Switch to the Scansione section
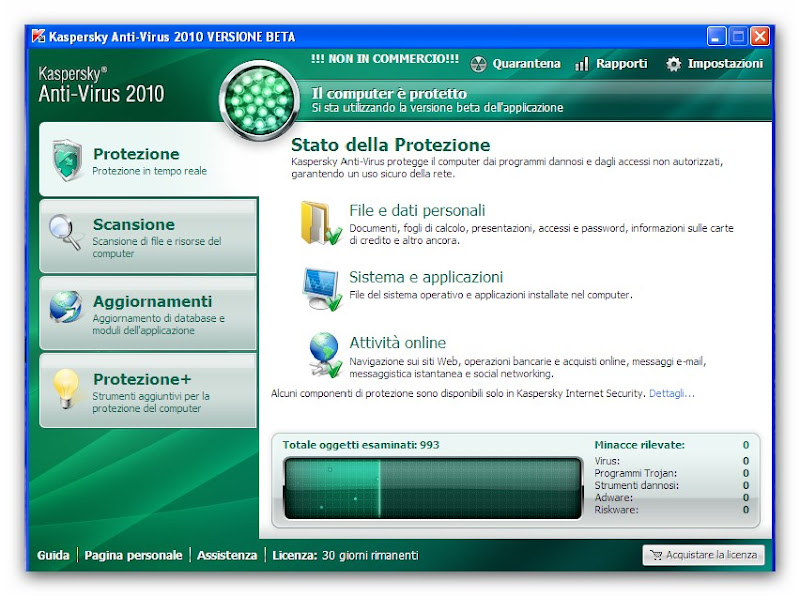 [x=148, y=236]
